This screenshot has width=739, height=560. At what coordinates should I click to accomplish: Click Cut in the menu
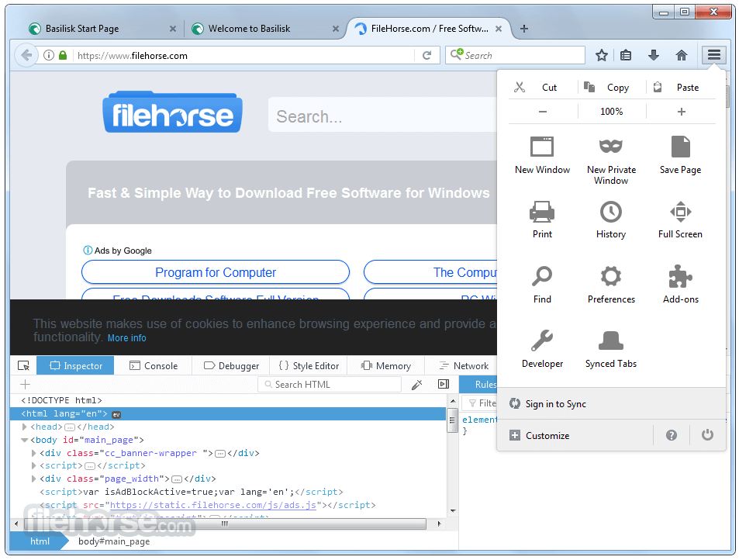[x=543, y=87]
